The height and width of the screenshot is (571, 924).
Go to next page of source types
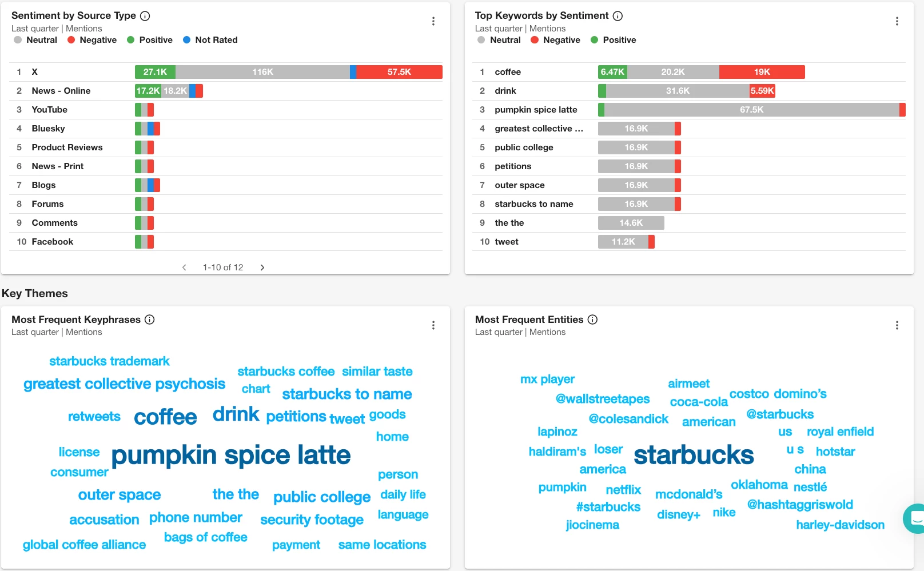point(262,267)
